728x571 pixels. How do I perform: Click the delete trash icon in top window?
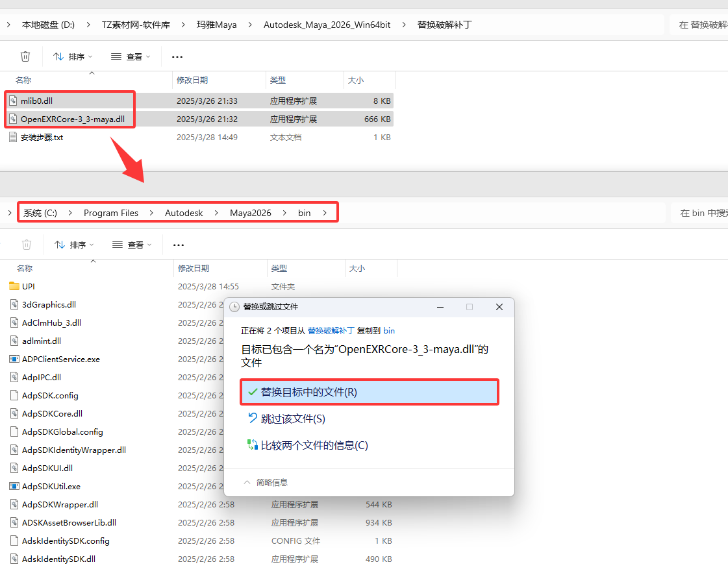[x=25, y=56]
